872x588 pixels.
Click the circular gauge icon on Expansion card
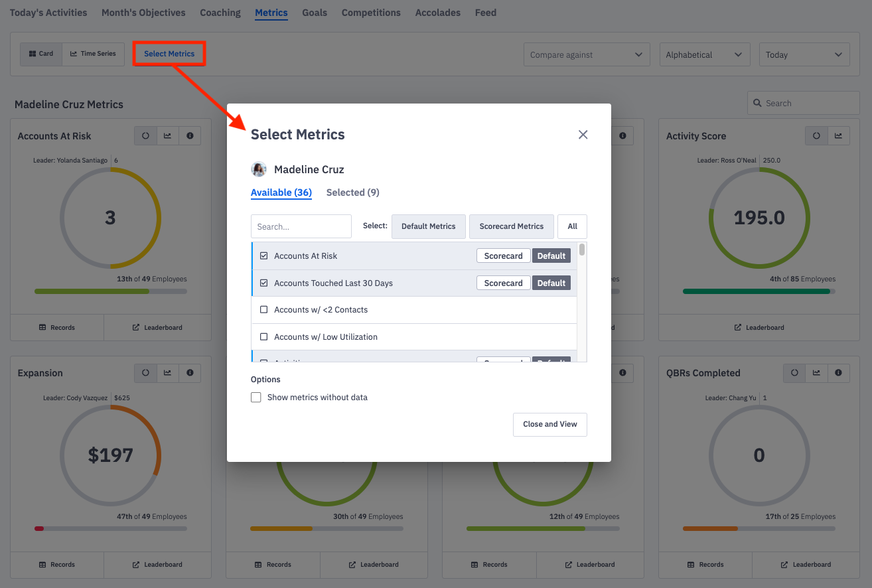click(x=145, y=373)
